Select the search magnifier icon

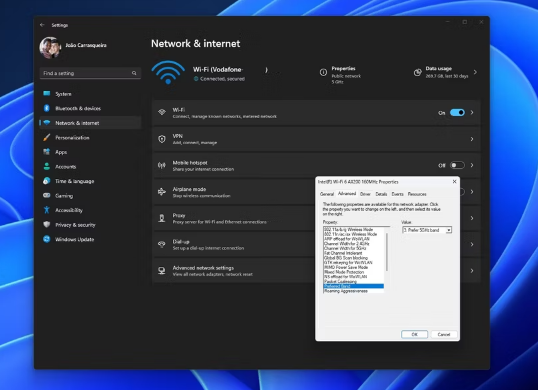click(x=134, y=73)
